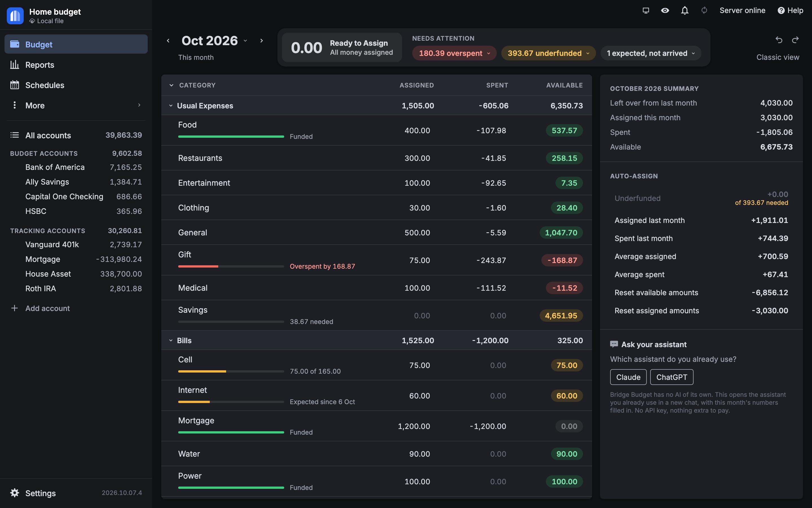Open the Capital One Checking account
The width and height of the screenshot is (812, 508).
[76, 196]
